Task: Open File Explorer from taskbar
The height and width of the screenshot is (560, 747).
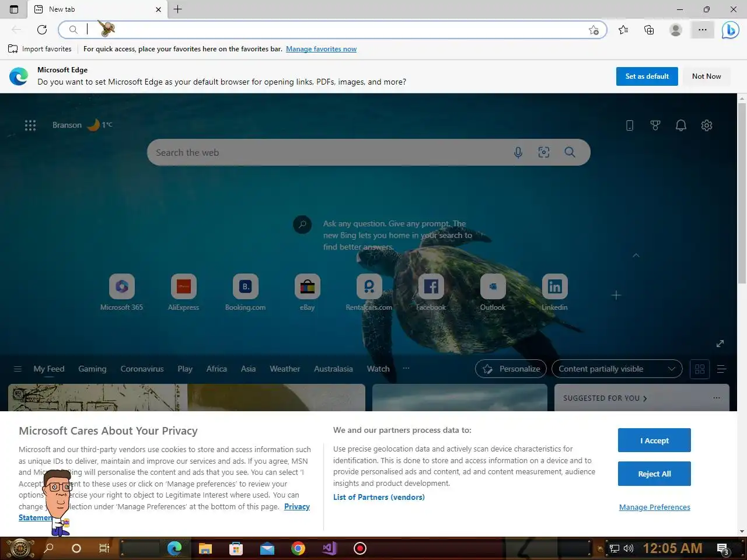Action: click(x=205, y=548)
